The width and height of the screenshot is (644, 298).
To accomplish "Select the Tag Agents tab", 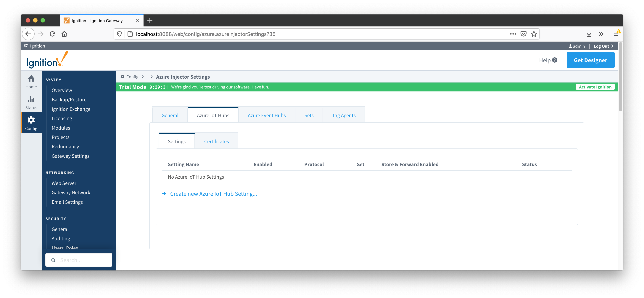I will click(x=344, y=115).
